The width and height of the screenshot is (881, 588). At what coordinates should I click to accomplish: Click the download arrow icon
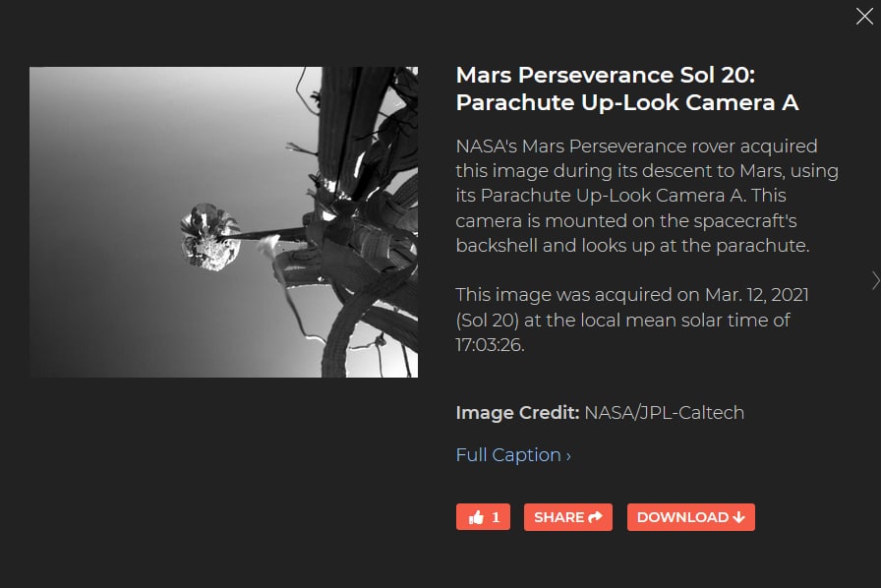pyautogui.click(x=738, y=517)
